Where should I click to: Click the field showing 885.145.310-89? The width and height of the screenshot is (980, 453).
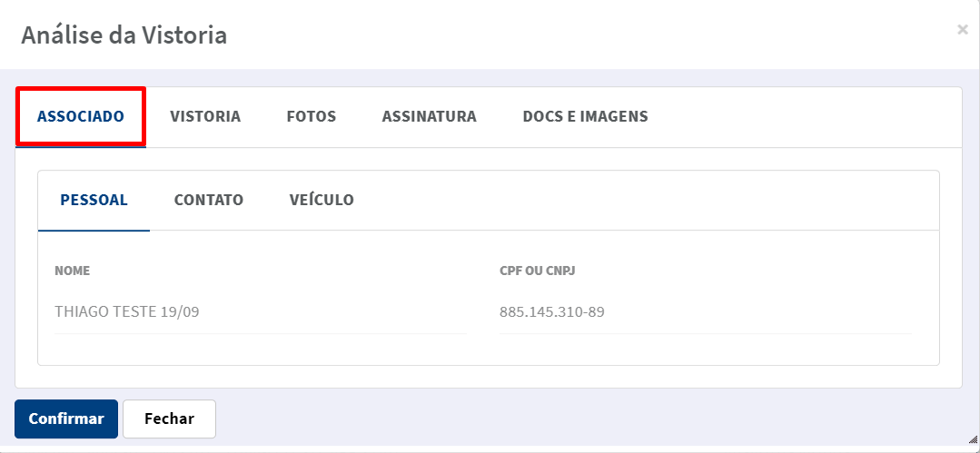(706, 311)
